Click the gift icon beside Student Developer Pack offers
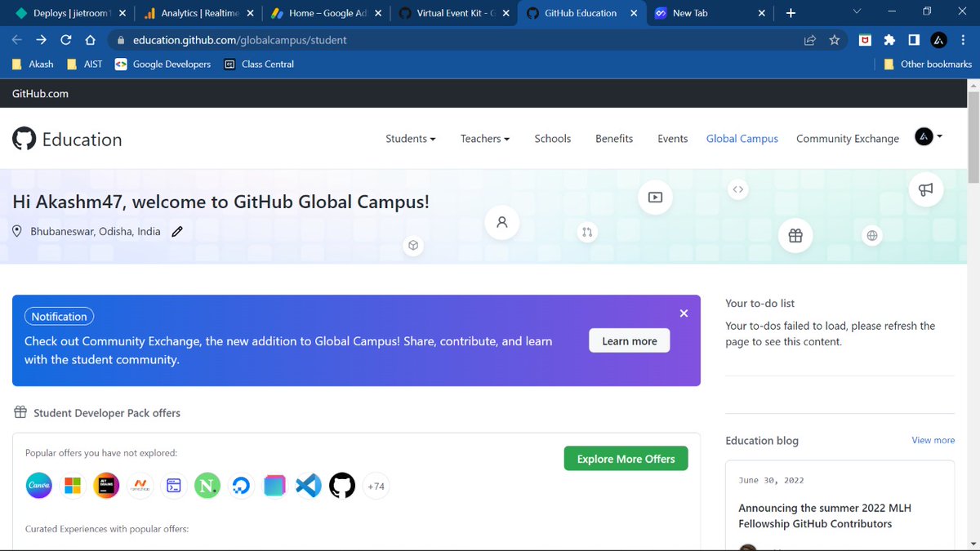This screenshot has width=980, height=551. pyautogui.click(x=20, y=412)
